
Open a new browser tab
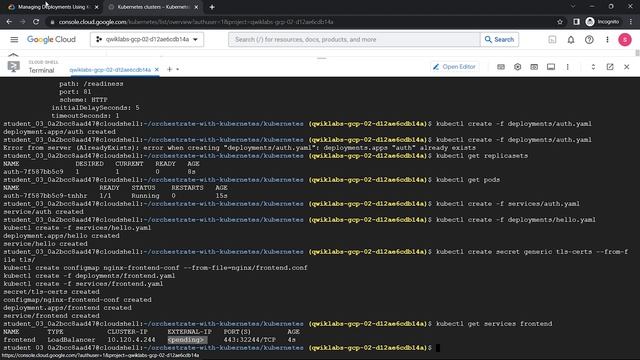pos(212,7)
